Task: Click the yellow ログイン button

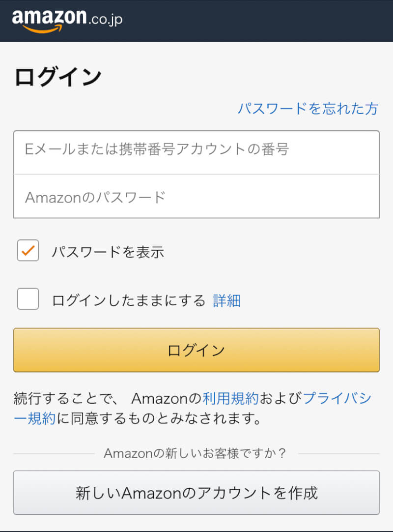Action: pyautogui.click(x=196, y=350)
